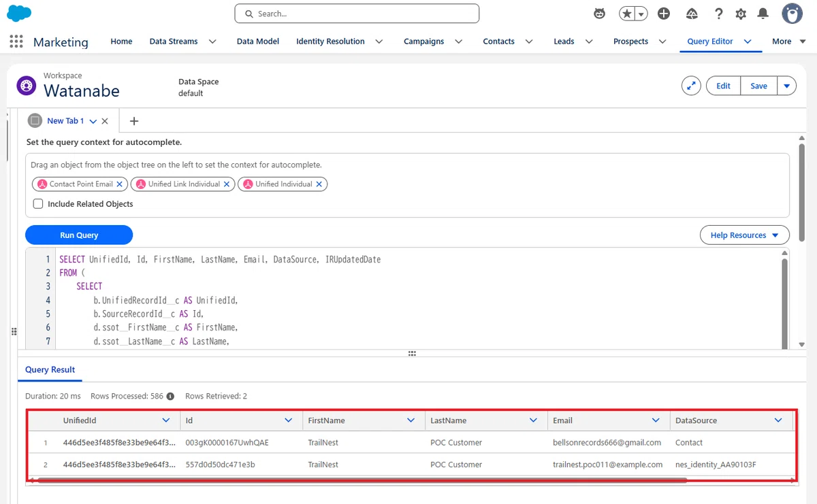Open the Notifications bell icon
Viewport: 817px width, 504px height.
pos(763,14)
